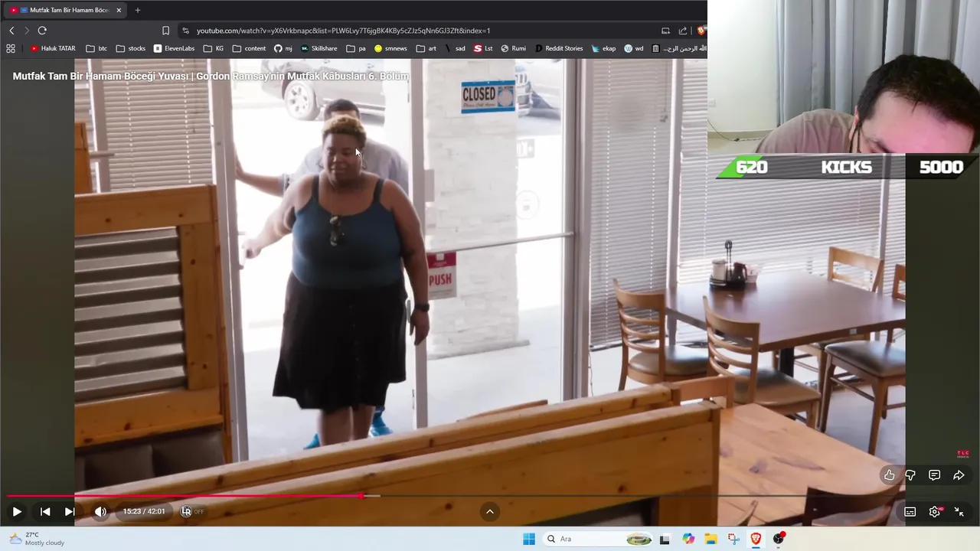Share the video via arrow icon
This screenshot has width=980, height=551.
click(959, 475)
